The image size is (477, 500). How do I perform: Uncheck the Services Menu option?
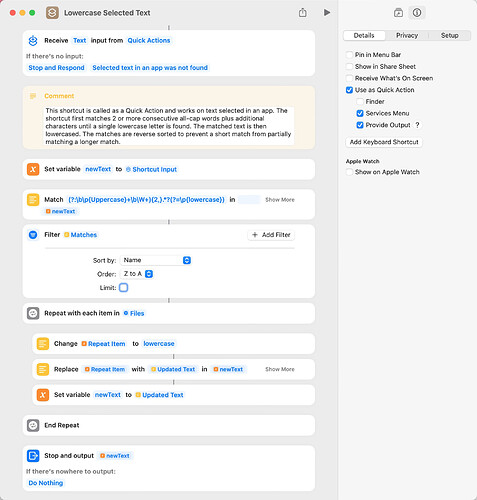coord(360,113)
